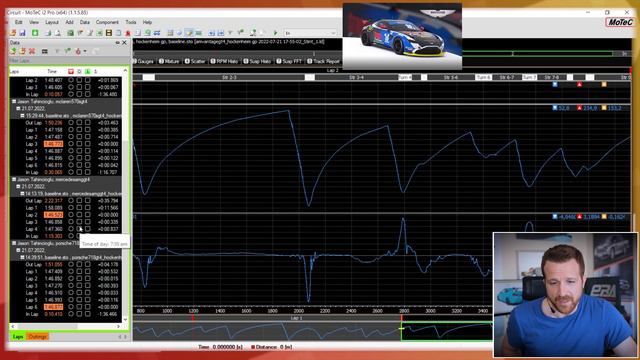
Task: Click the red figure icon in main toolbar
Action: [x=128, y=33]
